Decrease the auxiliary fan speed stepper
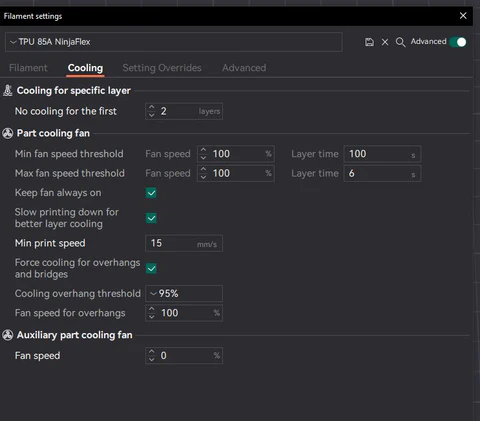This screenshot has height=421, width=480. click(152, 359)
